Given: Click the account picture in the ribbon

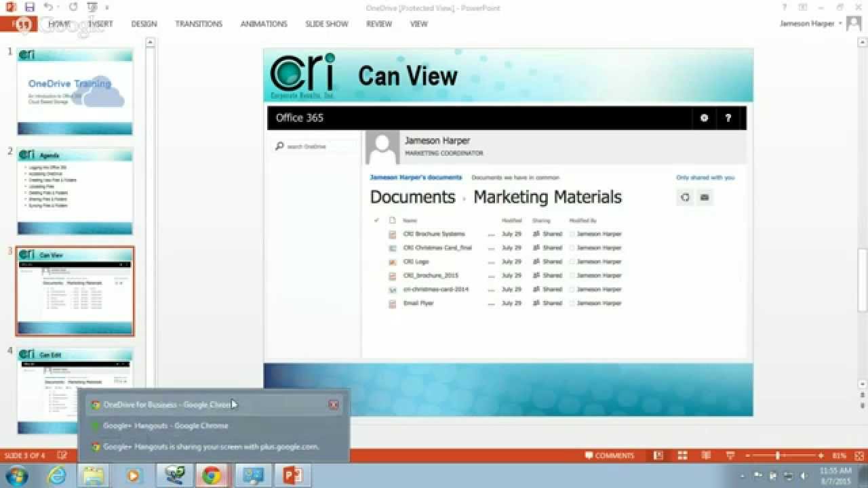Looking at the screenshot, I should pyautogui.click(x=853, y=24).
